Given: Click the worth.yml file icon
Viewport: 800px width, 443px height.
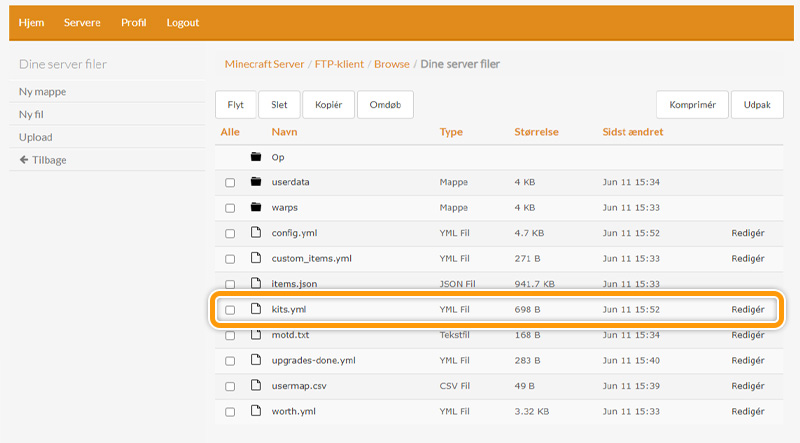Looking at the screenshot, I should click(256, 411).
